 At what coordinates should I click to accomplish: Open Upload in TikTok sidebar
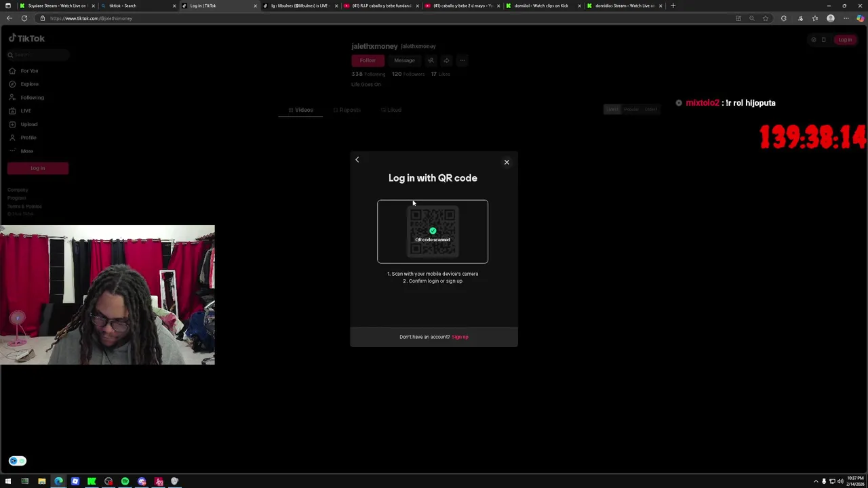tap(28, 124)
